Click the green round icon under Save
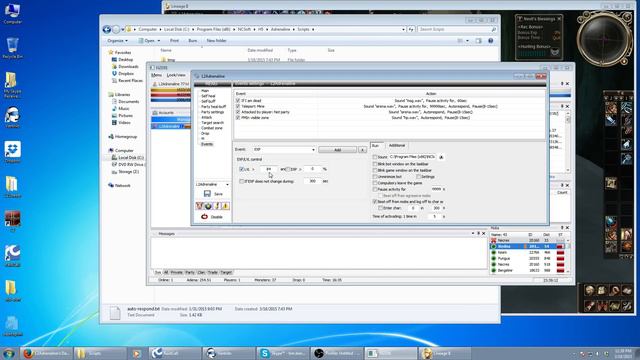Viewport: 640px width, 360px height. (x=208, y=206)
